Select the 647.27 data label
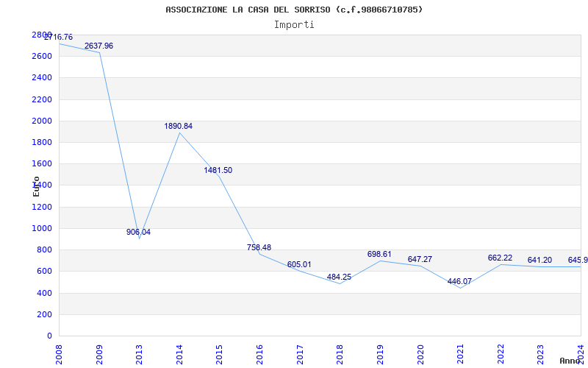Image resolution: width=588 pixels, height=368 pixels. tap(420, 260)
